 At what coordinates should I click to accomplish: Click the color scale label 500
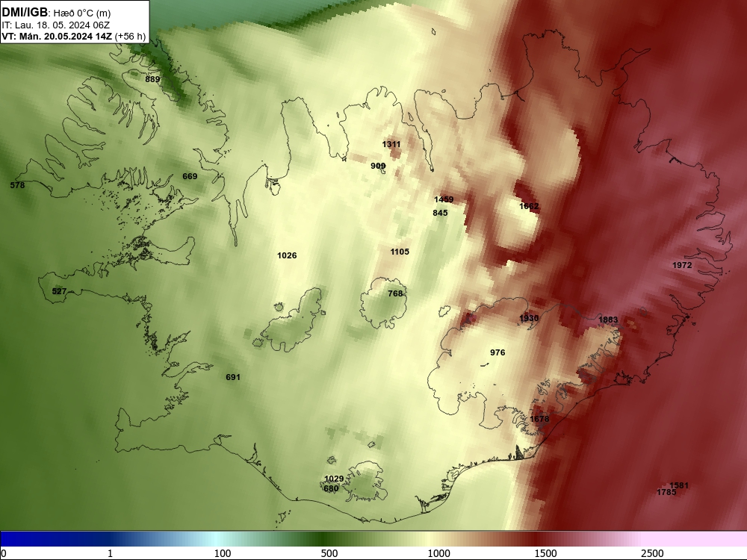[329, 553]
